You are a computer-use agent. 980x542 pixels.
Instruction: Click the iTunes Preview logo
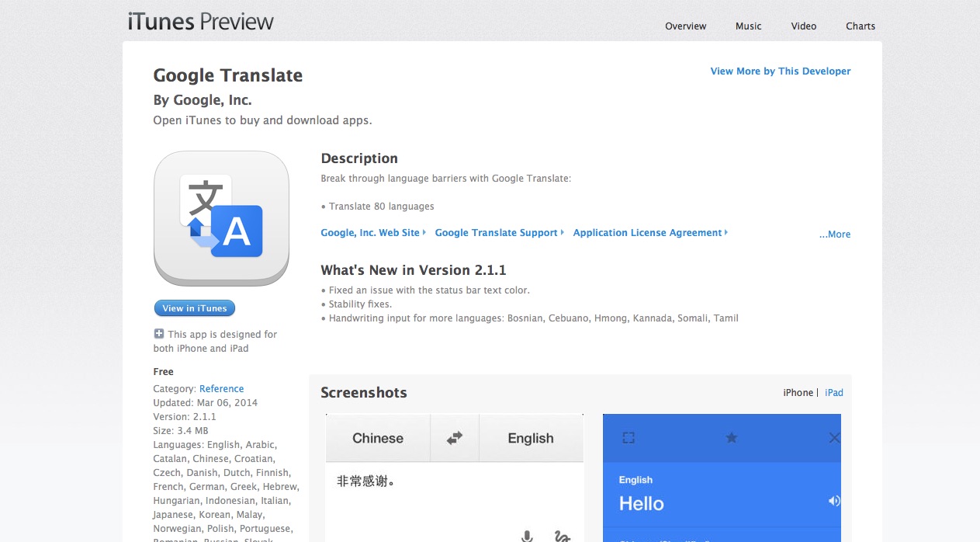201,21
